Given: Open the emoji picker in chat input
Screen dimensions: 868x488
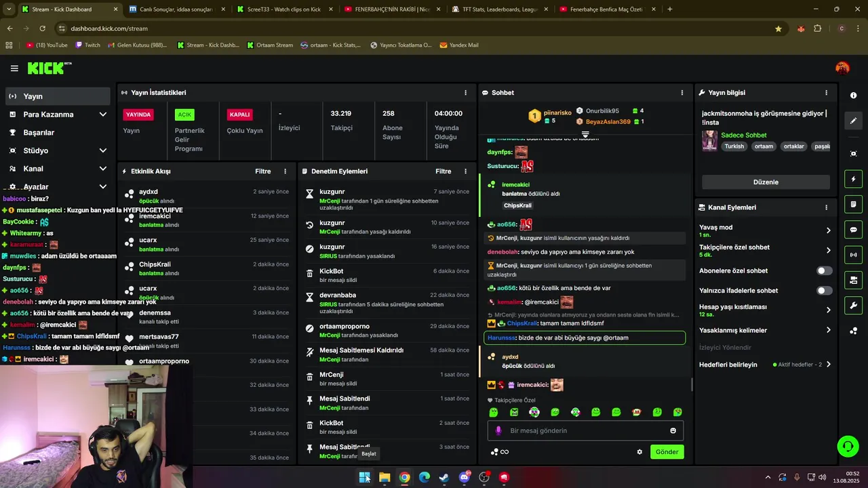Looking at the screenshot, I should [x=673, y=430].
